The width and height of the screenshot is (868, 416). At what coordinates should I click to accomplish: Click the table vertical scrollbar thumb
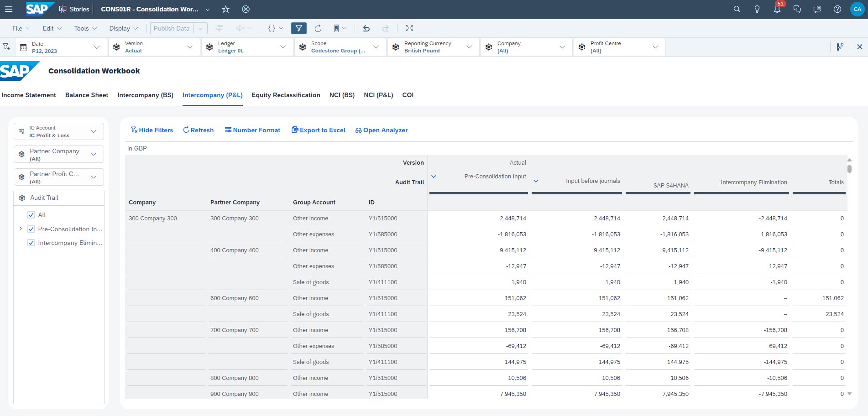(849, 169)
